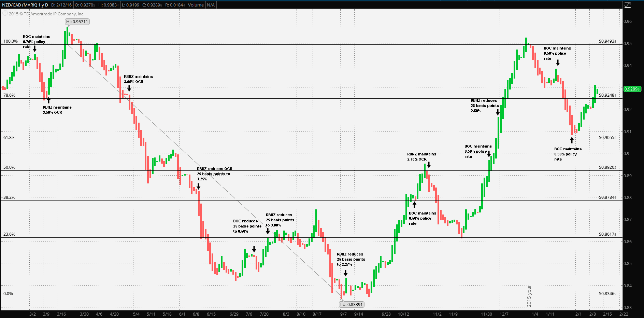This screenshot has height=318, width=644.
Task: Click the $0.9248 retracement price label
Action: click(607, 95)
